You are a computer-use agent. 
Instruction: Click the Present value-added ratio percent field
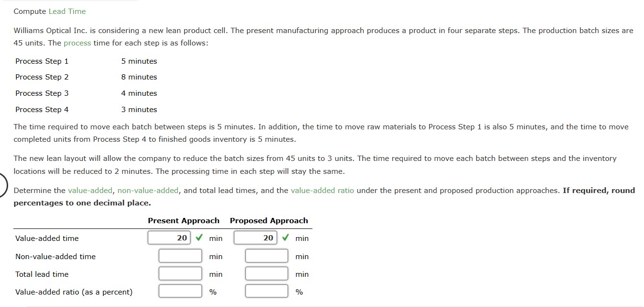point(179,290)
